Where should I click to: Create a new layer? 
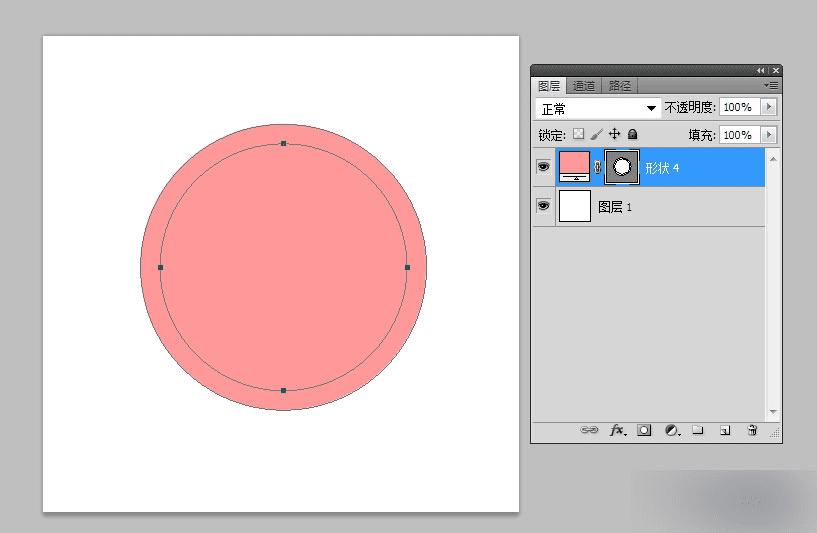click(725, 430)
